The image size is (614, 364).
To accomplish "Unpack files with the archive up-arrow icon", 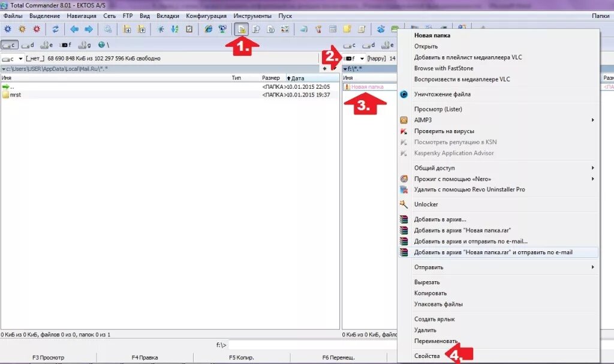I will pos(142,29).
